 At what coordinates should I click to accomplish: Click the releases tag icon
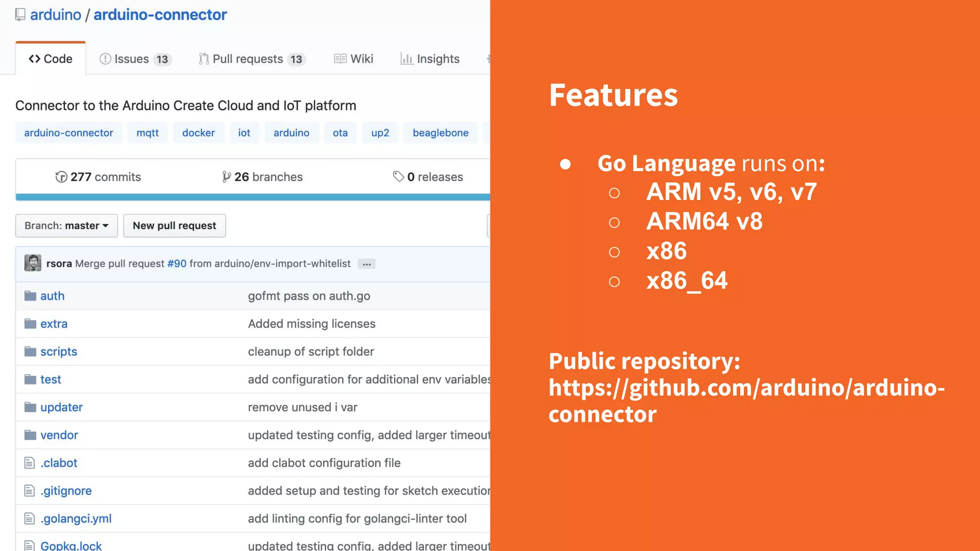(x=398, y=176)
